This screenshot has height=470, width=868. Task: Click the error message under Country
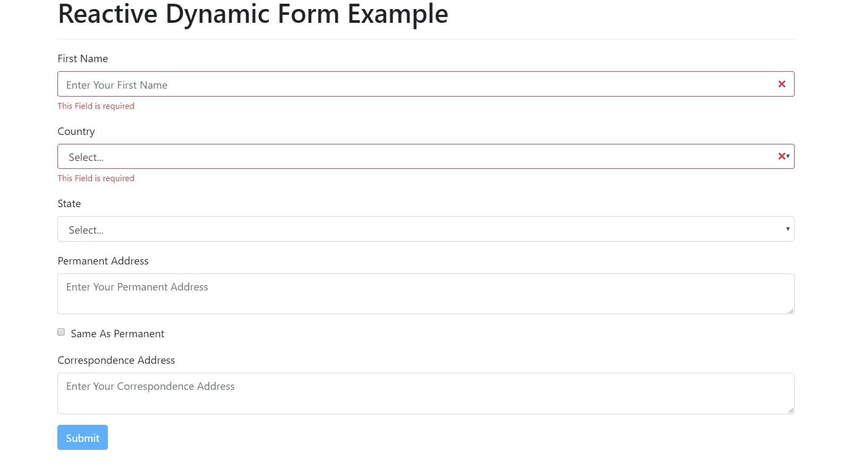[x=96, y=178]
